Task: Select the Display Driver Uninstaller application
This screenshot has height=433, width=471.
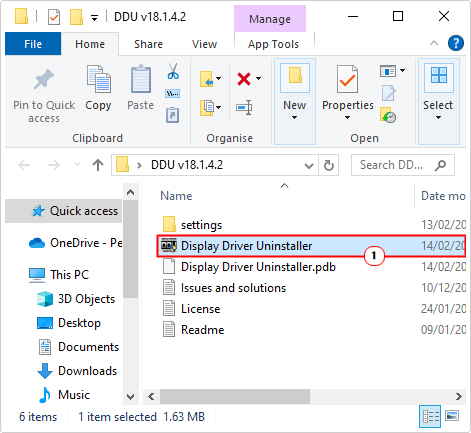Action: click(x=311, y=246)
